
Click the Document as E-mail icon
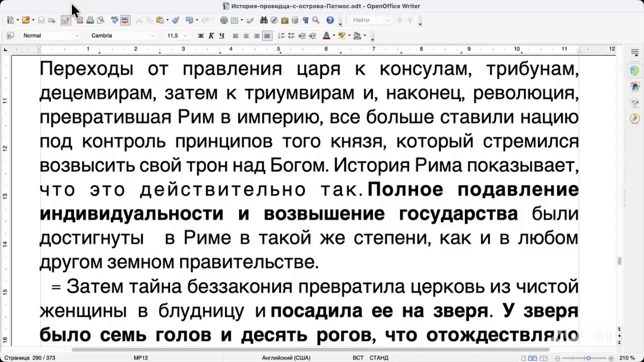pyautogui.click(x=52, y=20)
